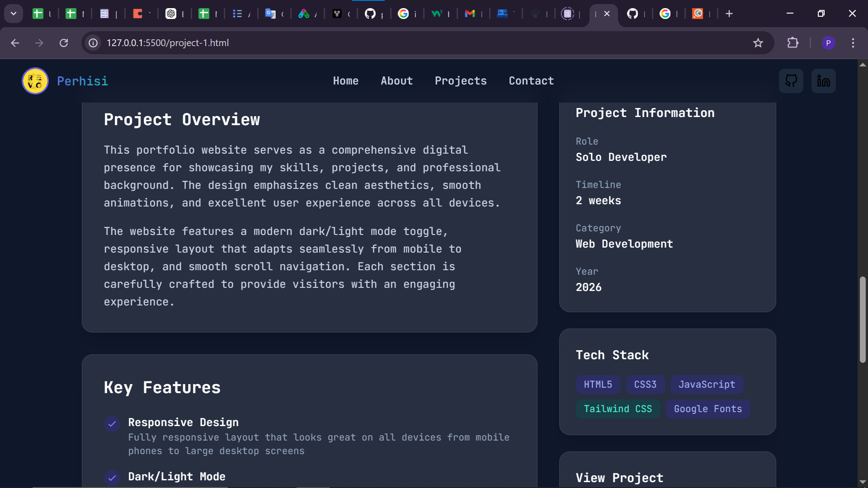The height and width of the screenshot is (488, 868).
Task: Go to the Contact navigation link
Action: [531, 81]
